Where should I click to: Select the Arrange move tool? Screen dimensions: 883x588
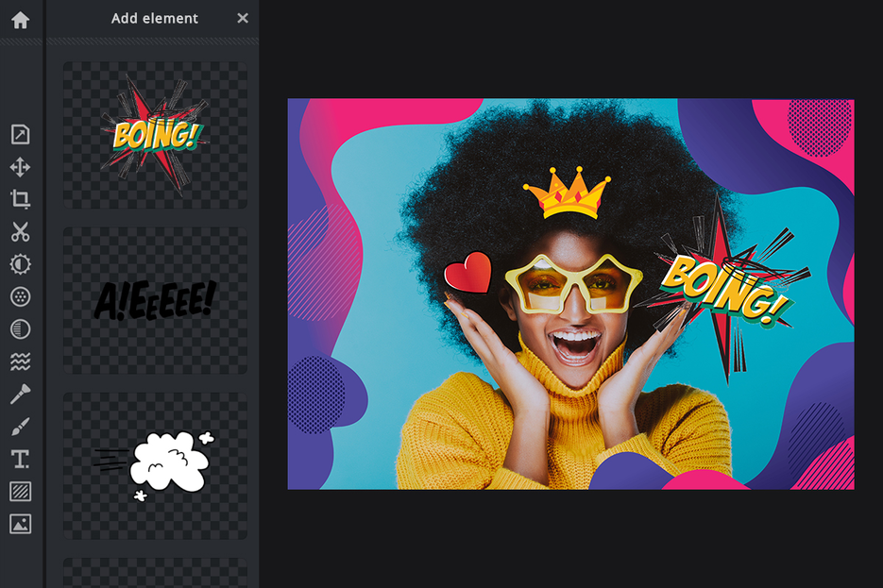click(21, 168)
